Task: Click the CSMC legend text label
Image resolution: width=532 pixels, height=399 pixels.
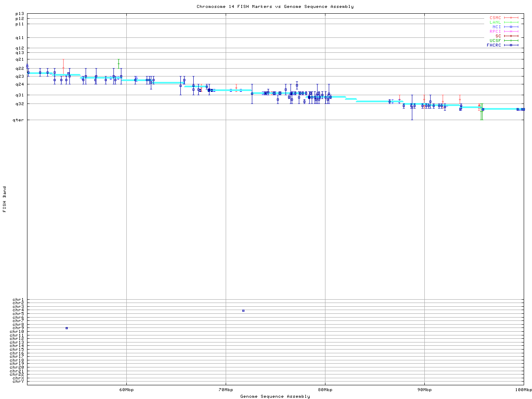Action: [495, 18]
